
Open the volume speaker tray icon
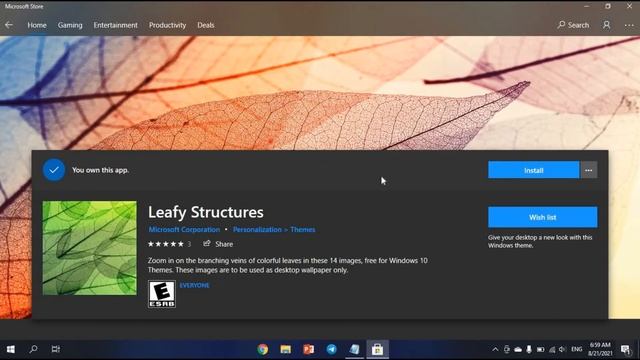click(562, 349)
